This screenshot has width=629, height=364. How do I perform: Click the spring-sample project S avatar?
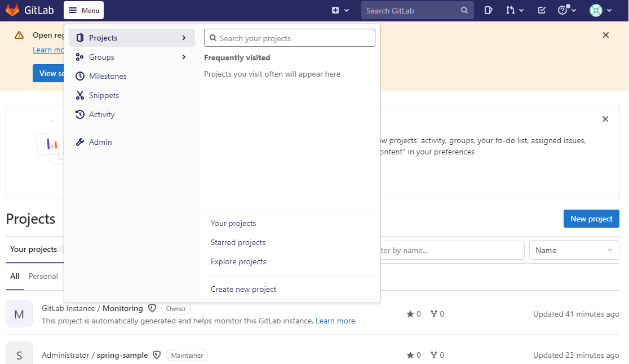click(19, 353)
